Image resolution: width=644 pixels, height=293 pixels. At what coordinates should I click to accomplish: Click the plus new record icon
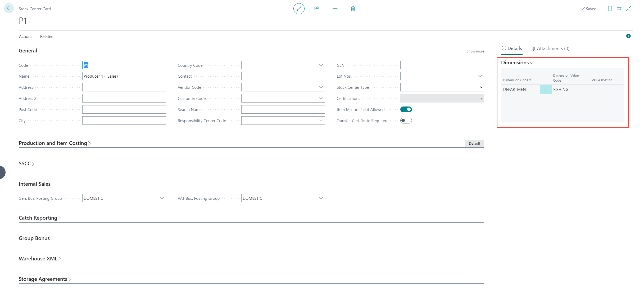pyautogui.click(x=335, y=8)
